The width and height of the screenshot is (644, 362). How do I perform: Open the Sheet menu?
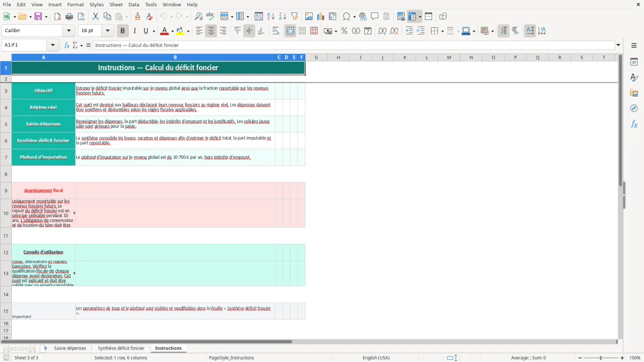coord(116,4)
